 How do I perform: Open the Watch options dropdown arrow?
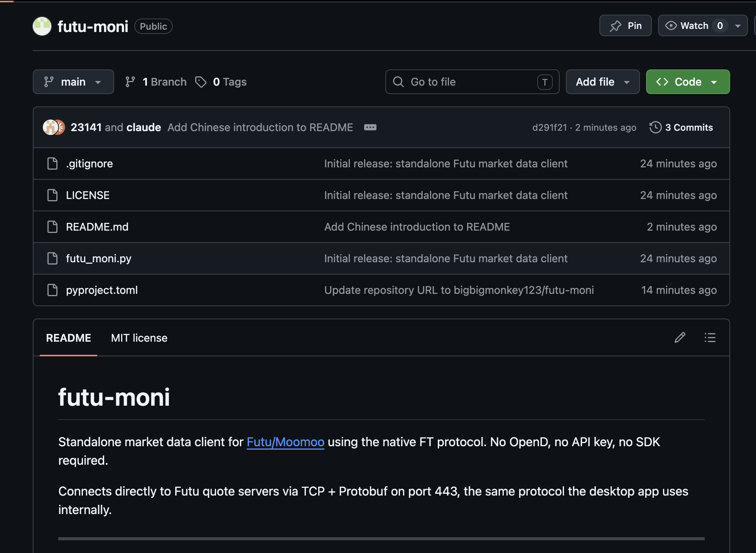[738, 26]
